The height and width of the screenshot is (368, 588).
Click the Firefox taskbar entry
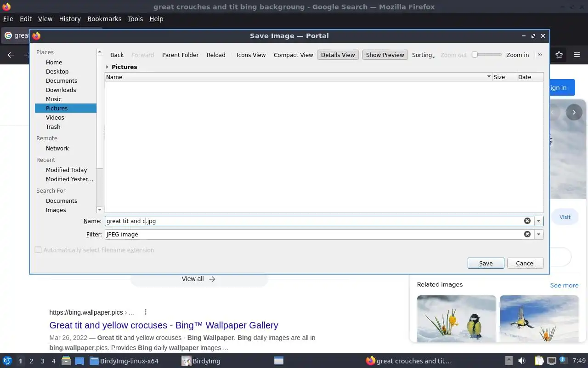click(409, 361)
